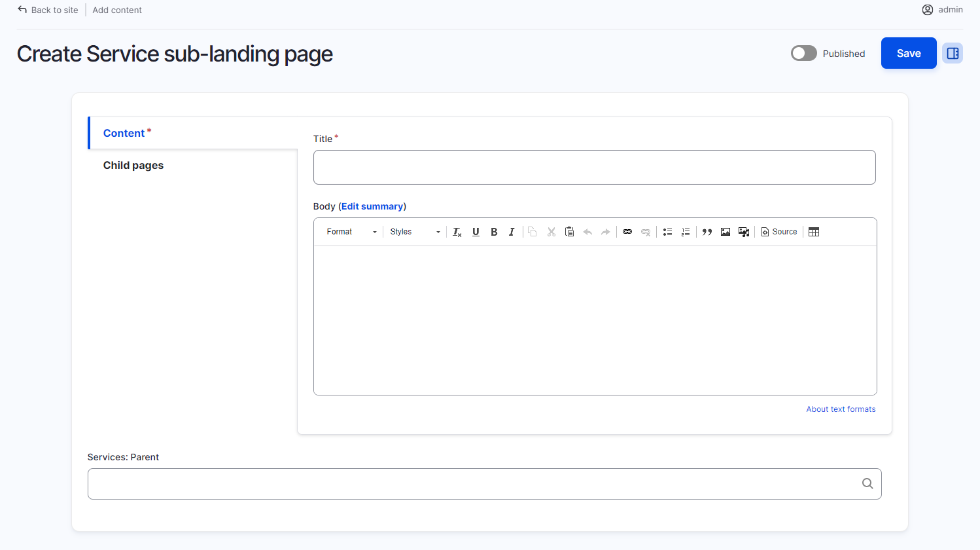Click the Back to site arrow icon
This screenshot has width=980, height=550.
tap(22, 10)
